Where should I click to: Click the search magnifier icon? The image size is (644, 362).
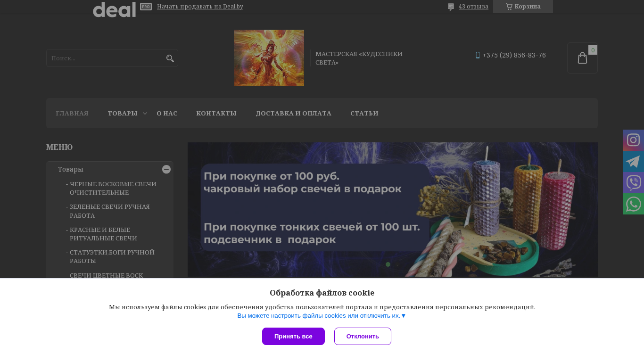(x=170, y=58)
